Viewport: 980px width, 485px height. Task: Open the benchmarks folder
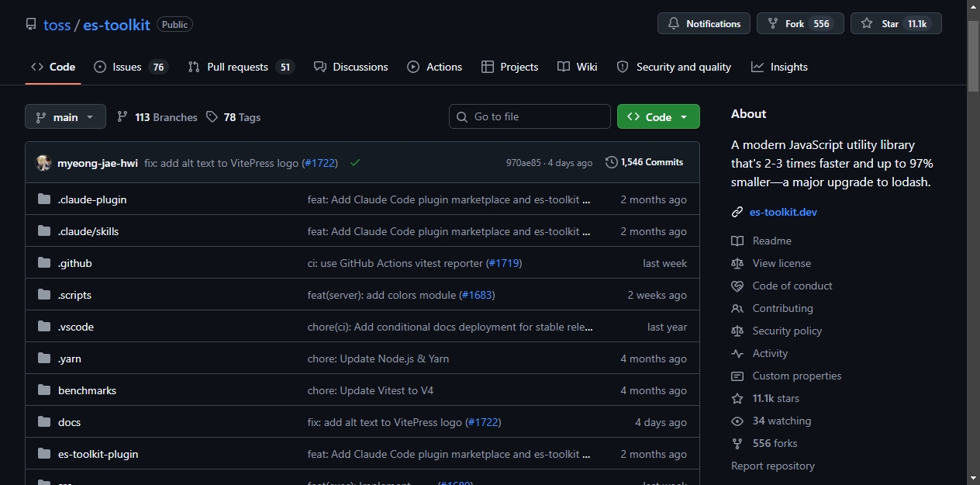(87, 390)
